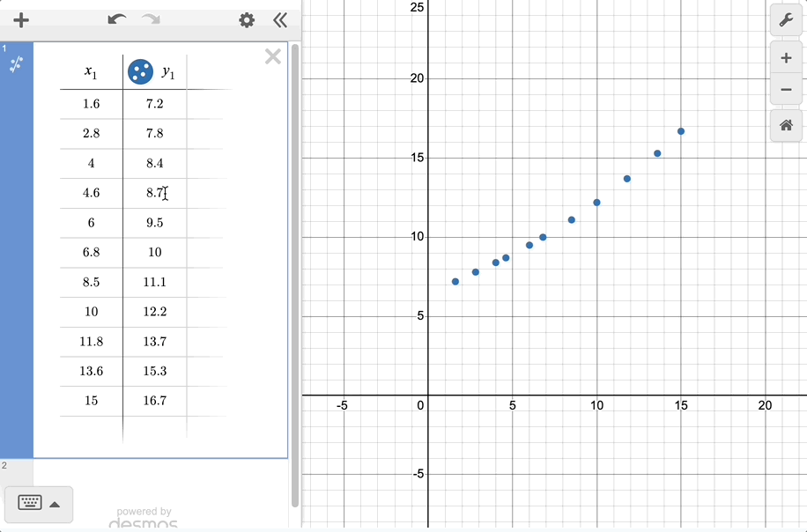Viewport: 807px width, 532px height.
Task: Delete the table with X button
Action: coord(273,57)
